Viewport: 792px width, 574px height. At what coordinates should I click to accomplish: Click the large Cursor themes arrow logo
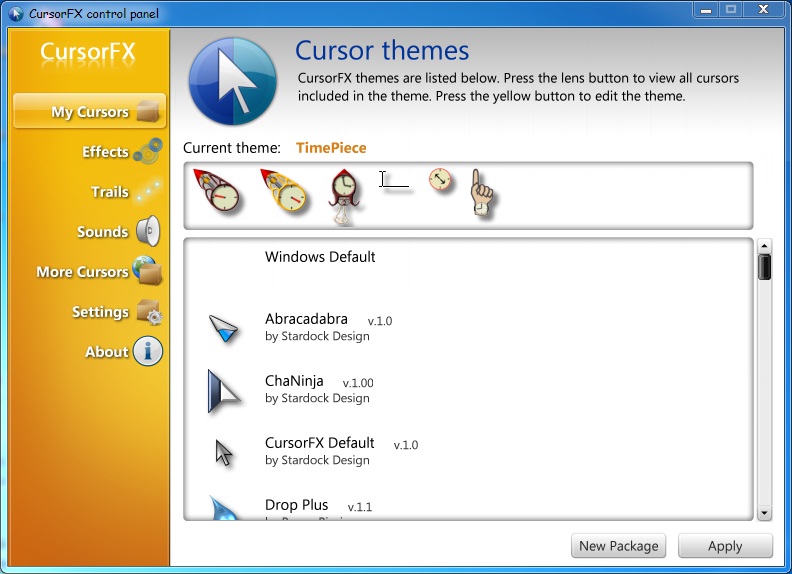(233, 81)
